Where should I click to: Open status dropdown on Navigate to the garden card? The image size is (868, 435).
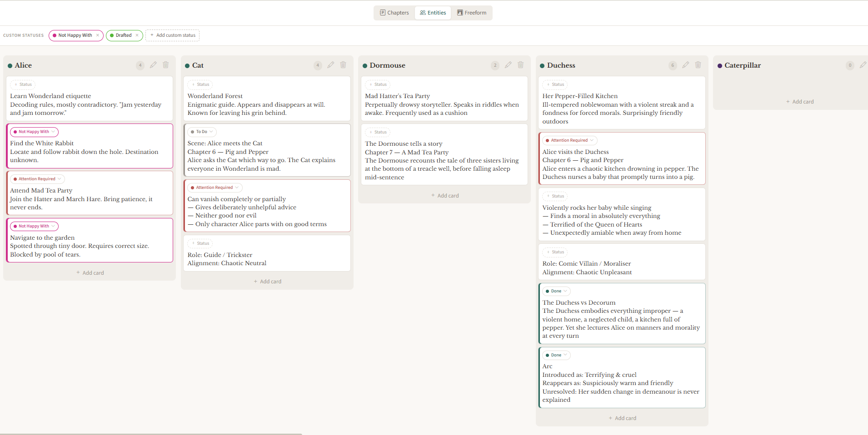pos(34,226)
